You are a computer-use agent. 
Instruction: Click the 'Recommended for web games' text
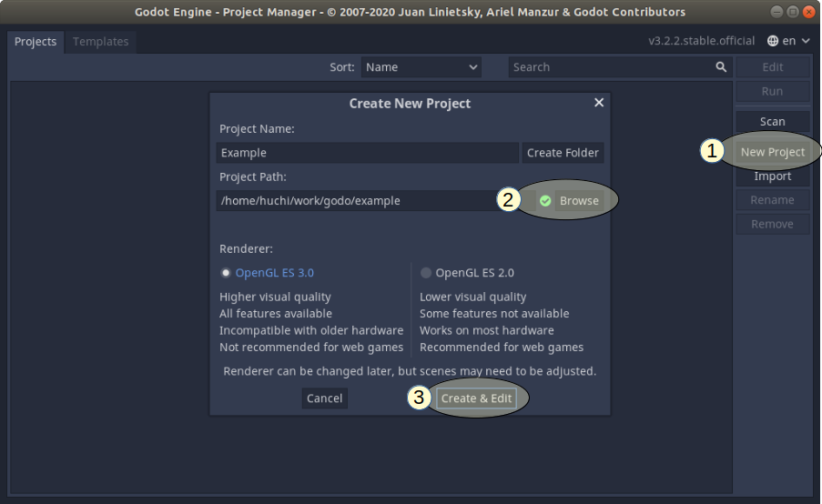(502, 347)
